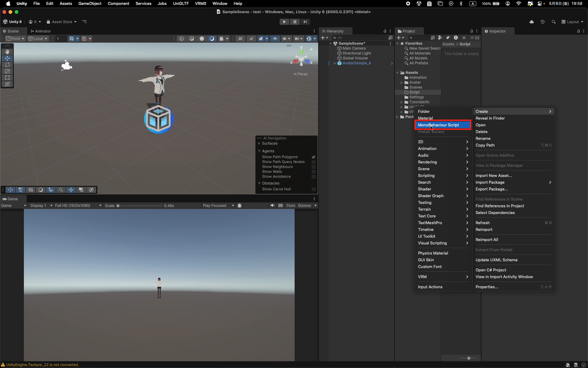Enable Show Neighbours checkbox
Screen dimensions: 588x368
pos(314,167)
